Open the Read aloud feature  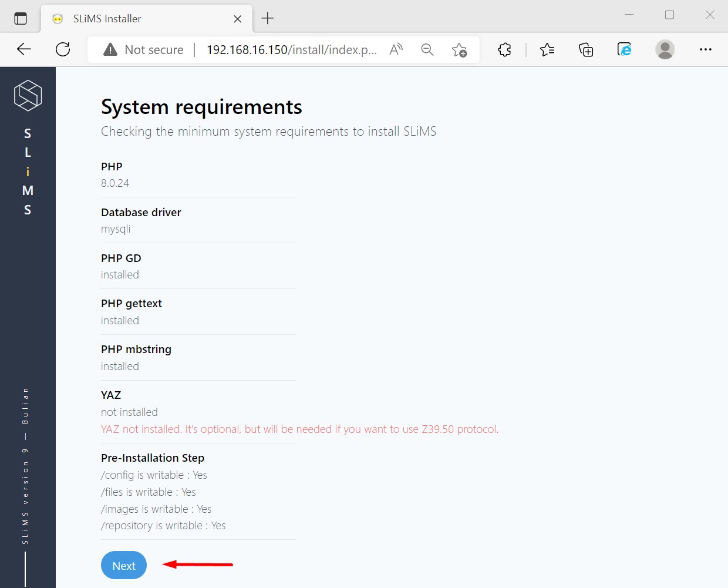click(396, 50)
